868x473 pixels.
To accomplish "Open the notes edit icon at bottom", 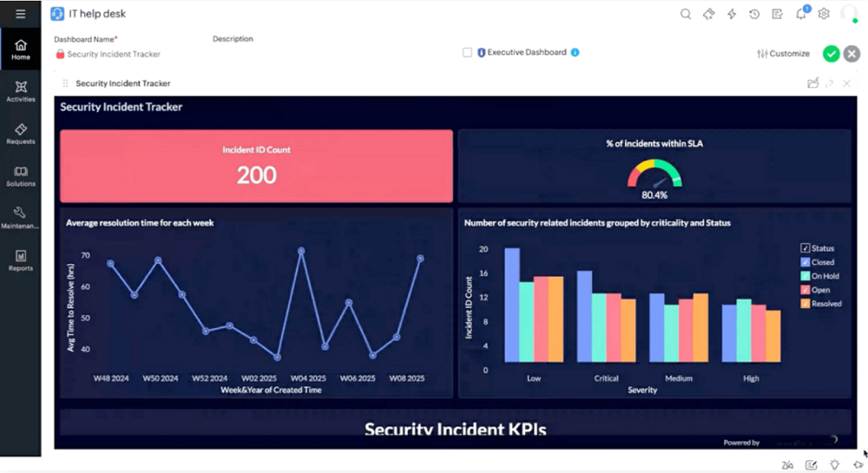I will click(x=811, y=464).
